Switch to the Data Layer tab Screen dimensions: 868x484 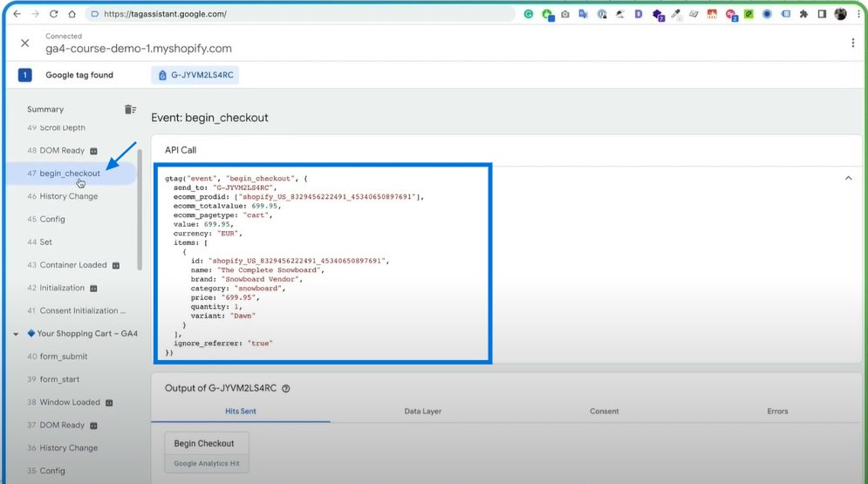click(x=422, y=411)
